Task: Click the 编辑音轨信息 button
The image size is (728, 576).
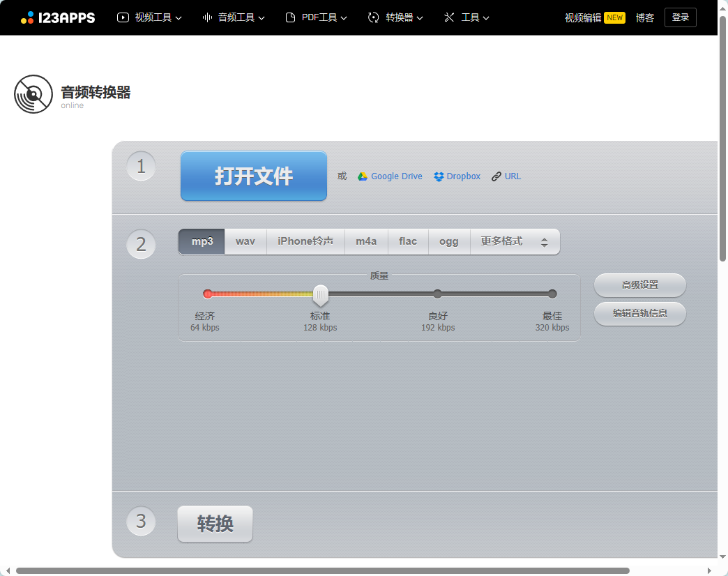Action: click(x=639, y=314)
